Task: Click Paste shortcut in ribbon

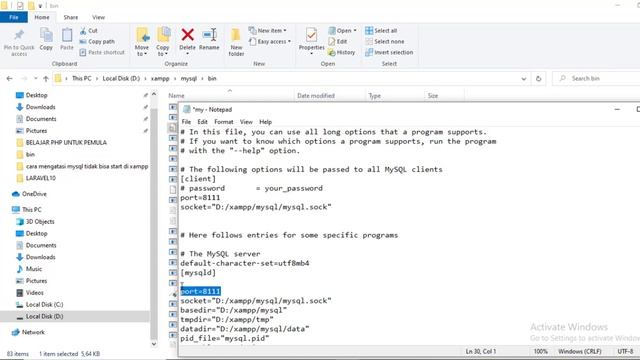Action: (x=102, y=52)
